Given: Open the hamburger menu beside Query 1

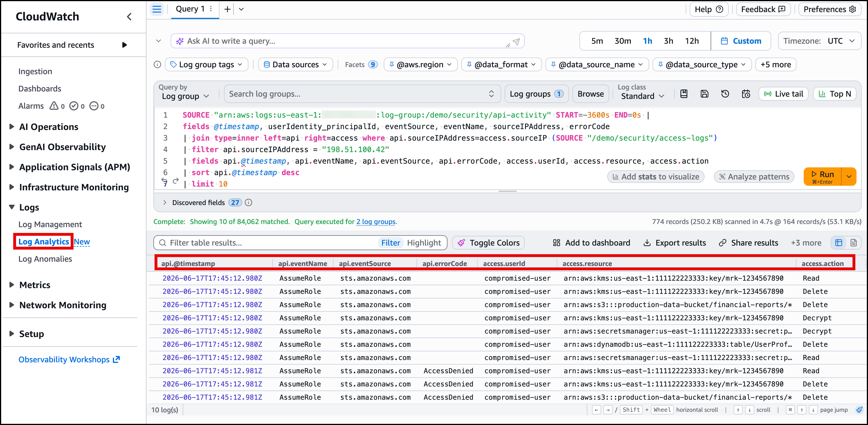Looking at the screenshot, I should (157, 9).
